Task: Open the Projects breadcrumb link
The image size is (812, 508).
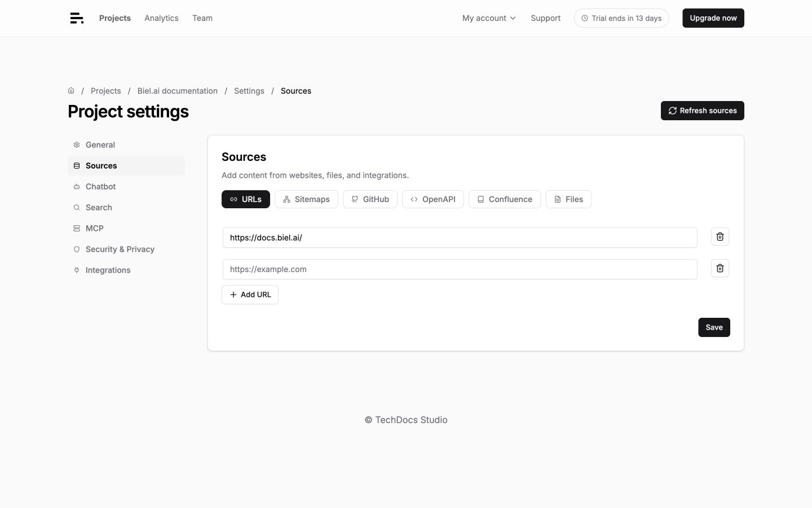Action: pyautogui.click(x=106, y=91)
